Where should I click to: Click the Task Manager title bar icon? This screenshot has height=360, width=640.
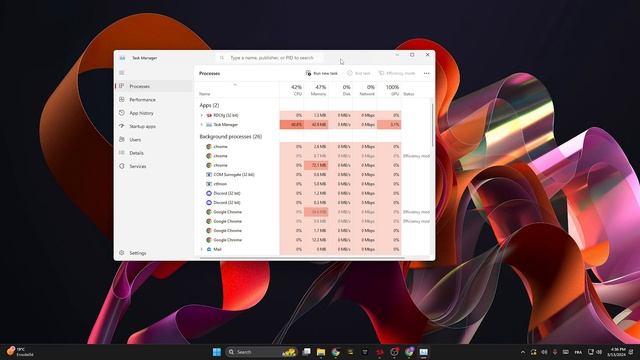tap(122, 58)
